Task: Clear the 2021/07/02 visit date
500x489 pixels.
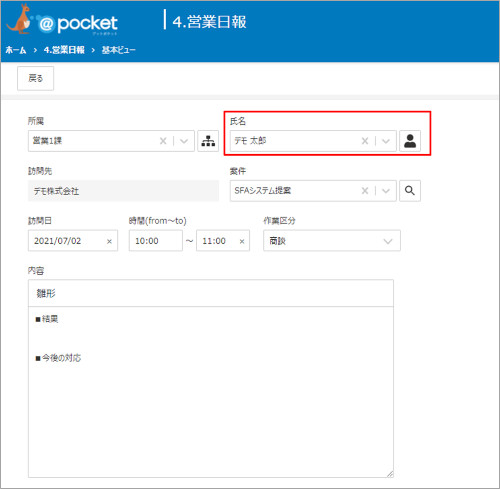Action: (x=109, y=241)
